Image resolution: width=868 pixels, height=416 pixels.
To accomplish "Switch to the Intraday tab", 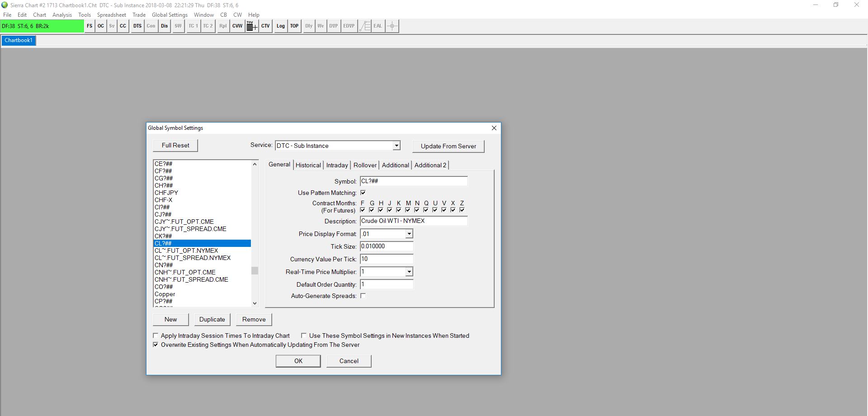I will (337, 165).
